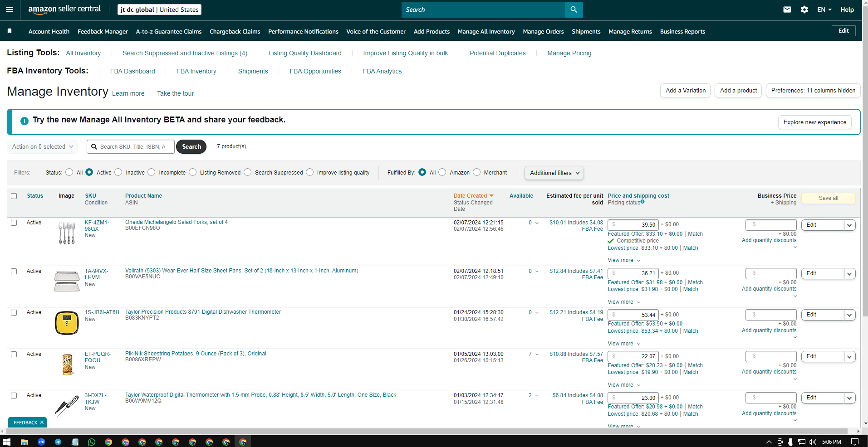The height and width of the screenshot is (447, 868).
Task: Open Manage Pricing listing tool
Action: coord(569,53)
